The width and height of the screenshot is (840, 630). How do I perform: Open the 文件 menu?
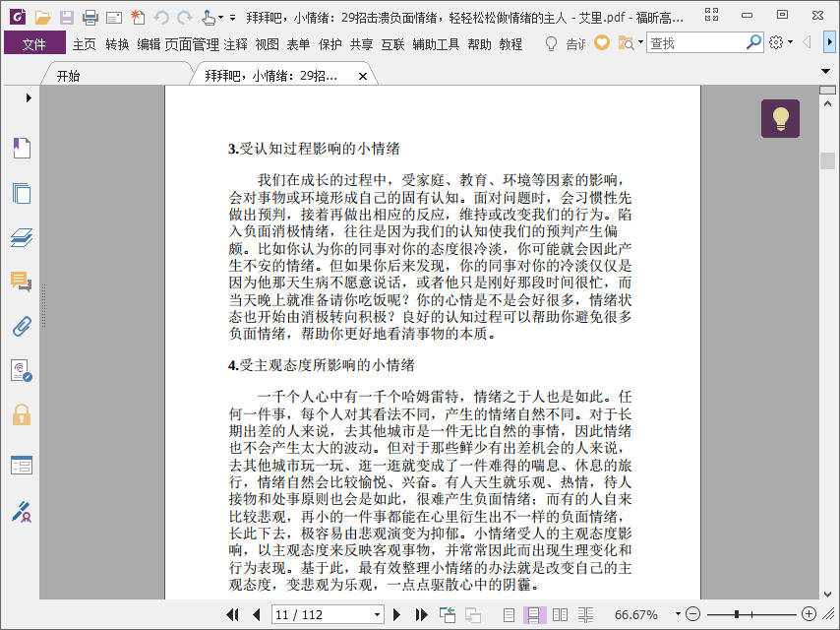click(x=34, y=43)
